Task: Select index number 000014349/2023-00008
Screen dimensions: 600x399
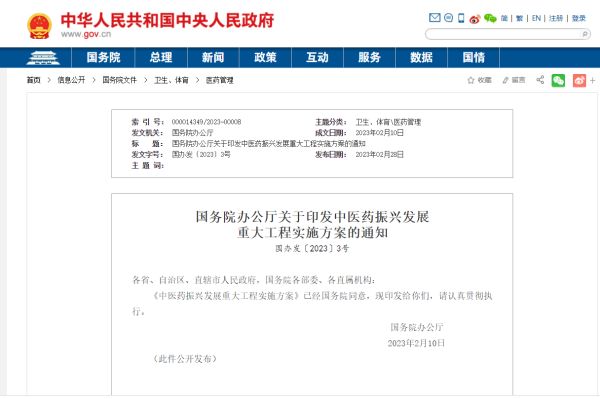Action: (x=206, y=122)
